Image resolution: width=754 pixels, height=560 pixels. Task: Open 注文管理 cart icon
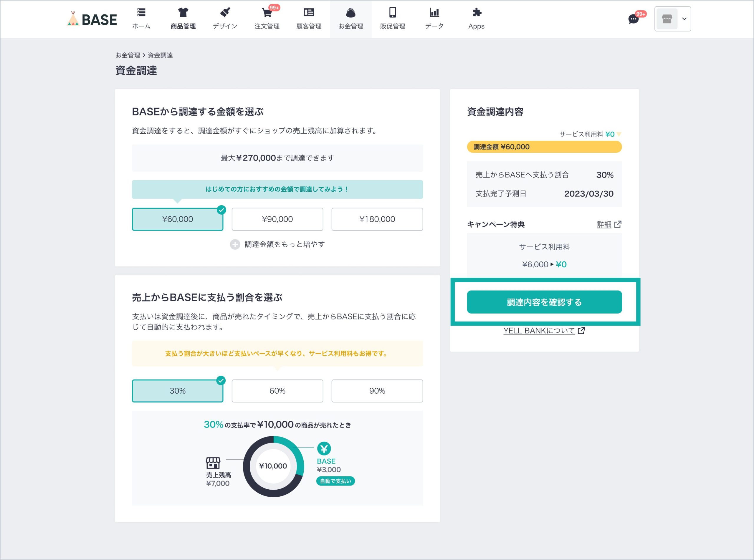point(267,13)
